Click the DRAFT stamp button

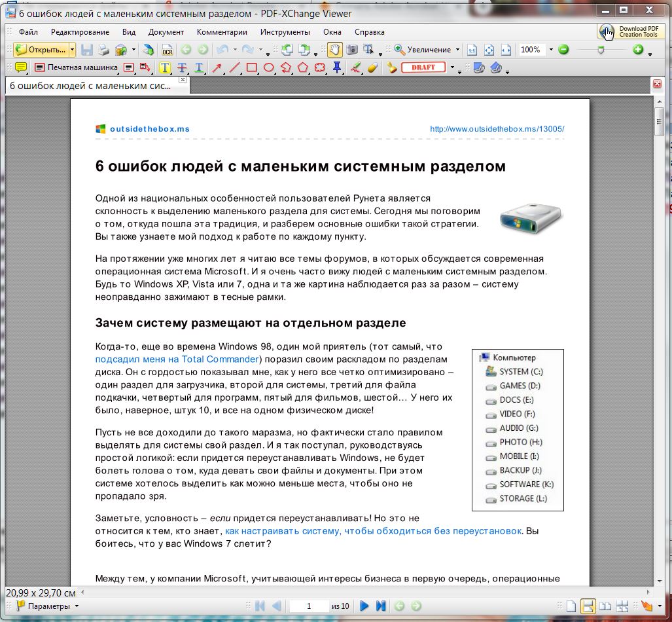(x=423, y=67)
